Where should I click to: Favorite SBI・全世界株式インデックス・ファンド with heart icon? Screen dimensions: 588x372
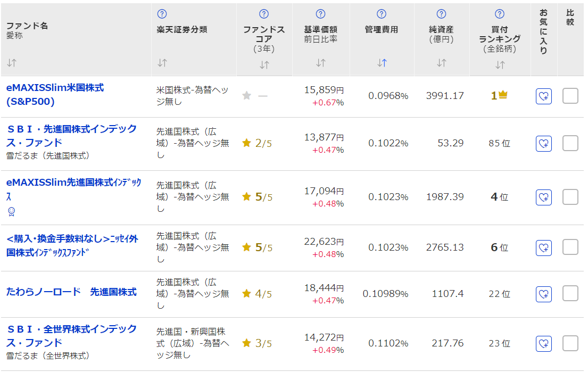click(544, 343)
